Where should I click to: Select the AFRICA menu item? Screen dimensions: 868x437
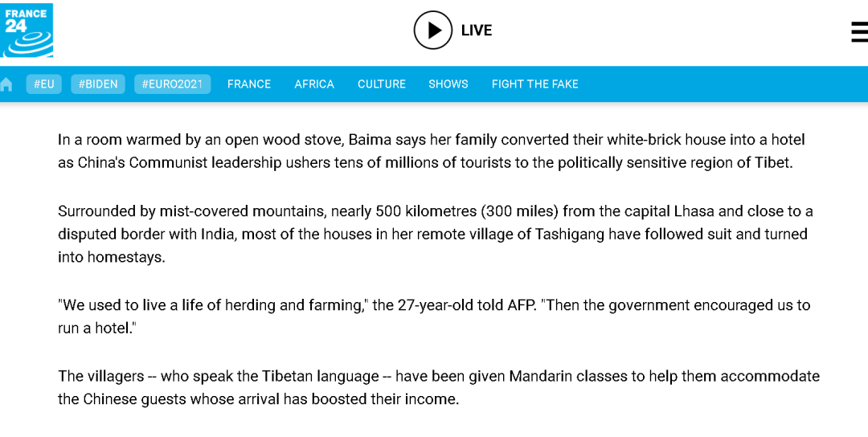[x=314, y=84]
